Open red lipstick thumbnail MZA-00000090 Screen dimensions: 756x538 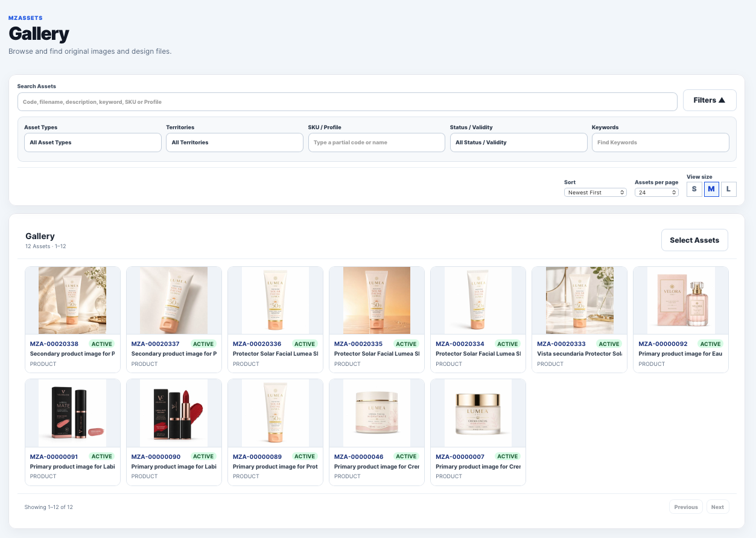[x=174, y=413]
